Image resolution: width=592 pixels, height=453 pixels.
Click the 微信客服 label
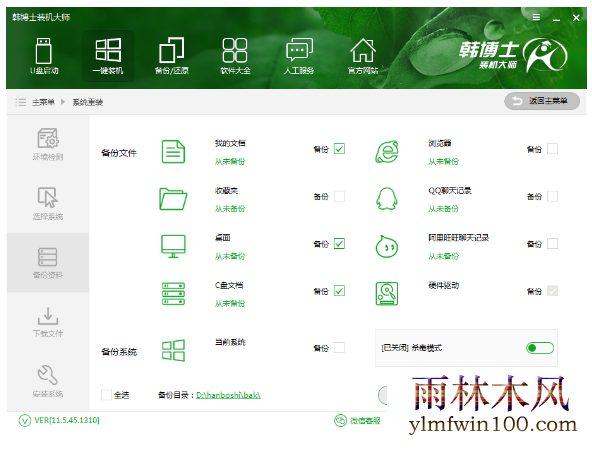click(365, 421)
